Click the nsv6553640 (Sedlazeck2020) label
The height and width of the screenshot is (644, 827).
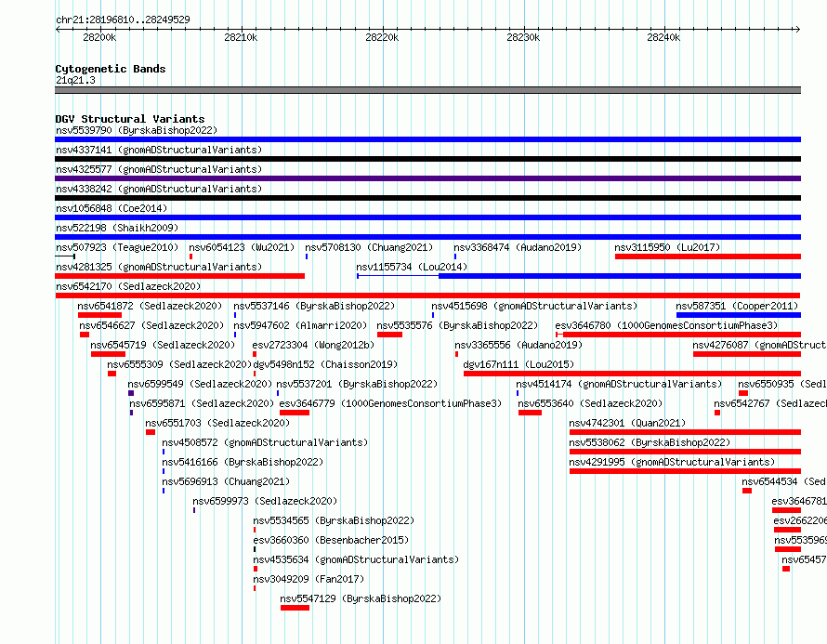[590, 403]
